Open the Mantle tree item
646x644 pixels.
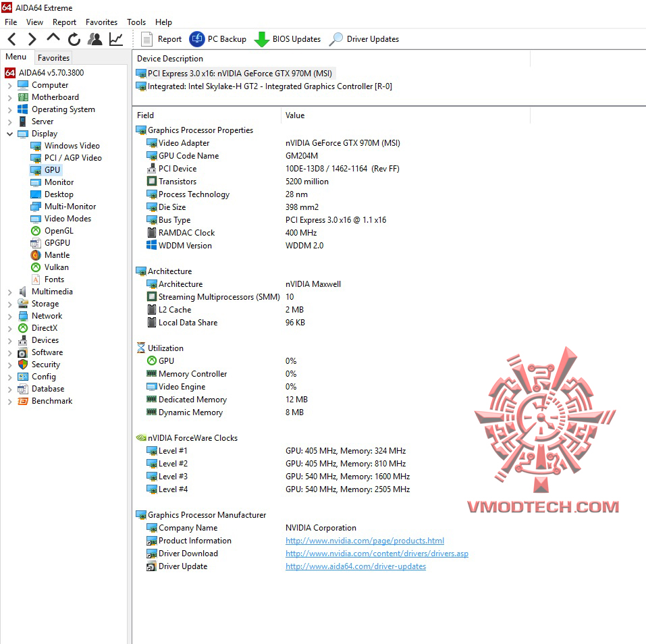tap(50, 255)
